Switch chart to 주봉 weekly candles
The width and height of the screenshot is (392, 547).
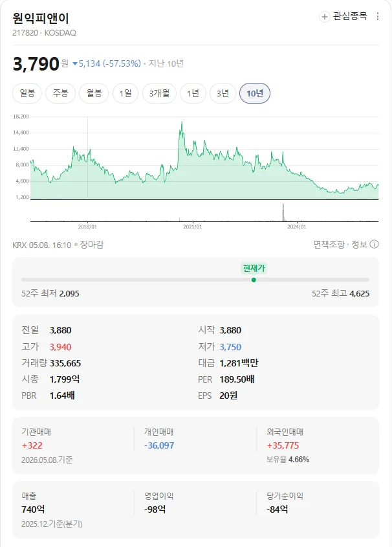60,93
